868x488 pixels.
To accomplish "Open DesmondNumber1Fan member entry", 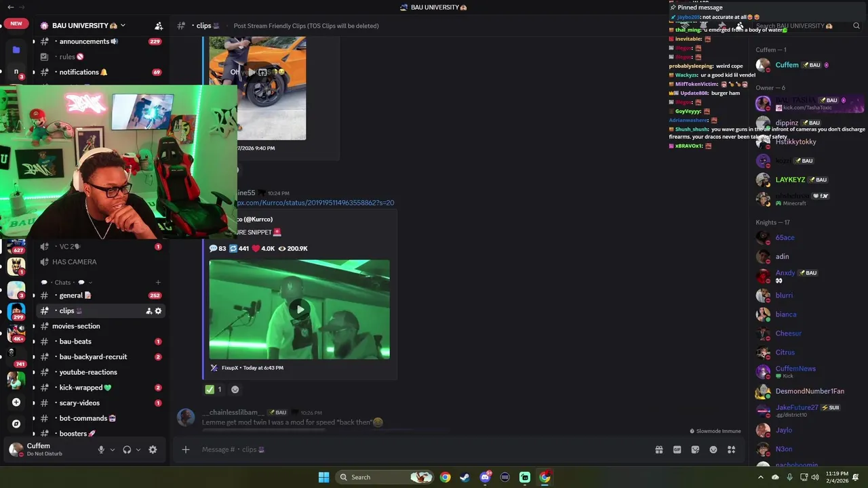I will tap(810, 391).
